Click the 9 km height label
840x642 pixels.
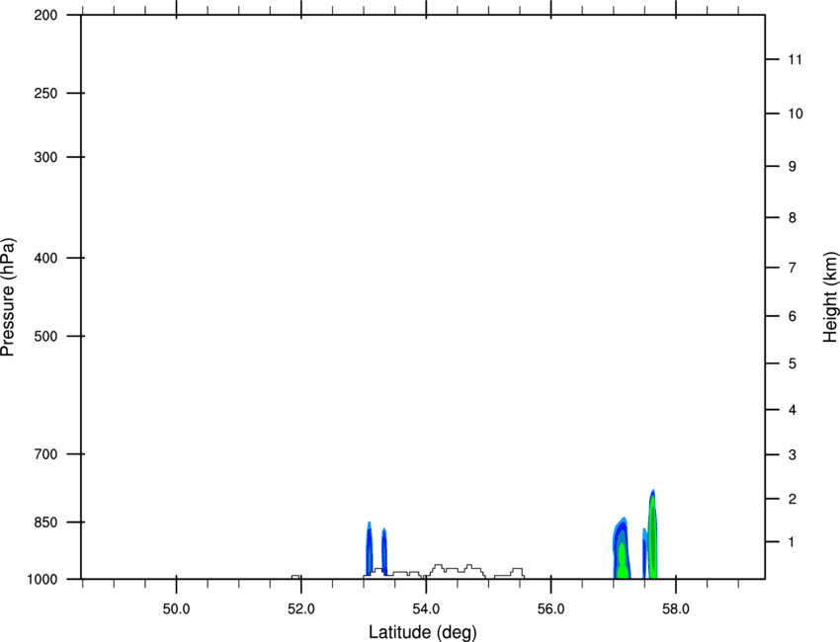click(793, 167)
